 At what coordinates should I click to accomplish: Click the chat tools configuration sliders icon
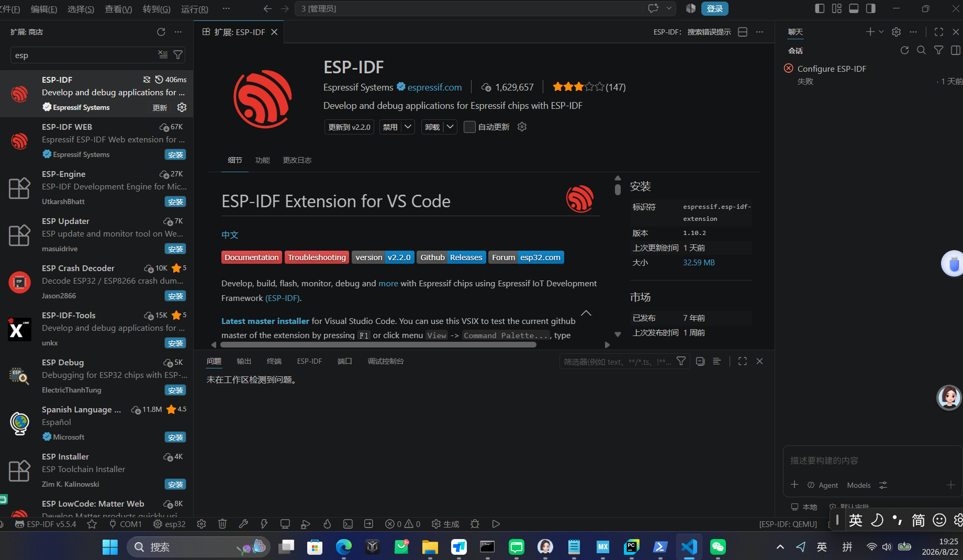tap(883, 485)
